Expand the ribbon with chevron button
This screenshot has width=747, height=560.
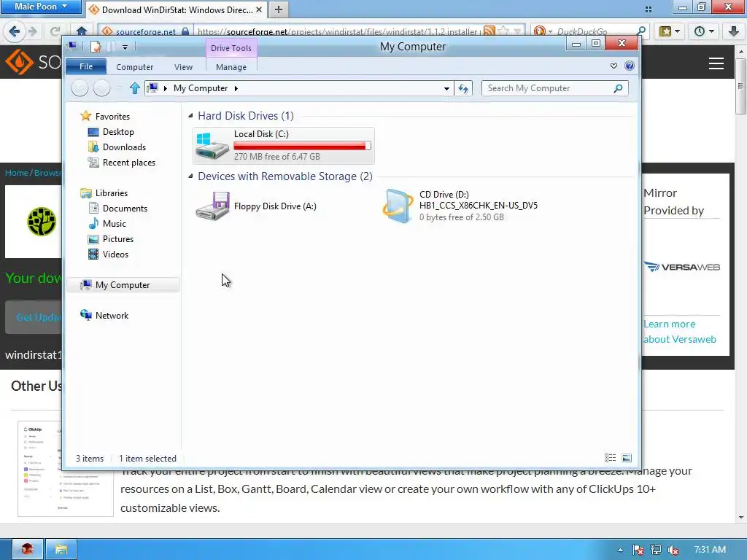614,66
